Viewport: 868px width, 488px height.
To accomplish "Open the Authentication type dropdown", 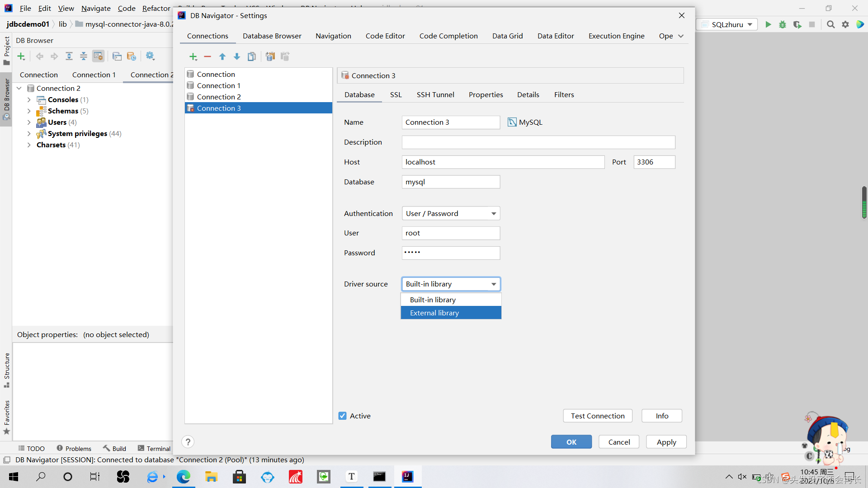I will pos(451,213).
